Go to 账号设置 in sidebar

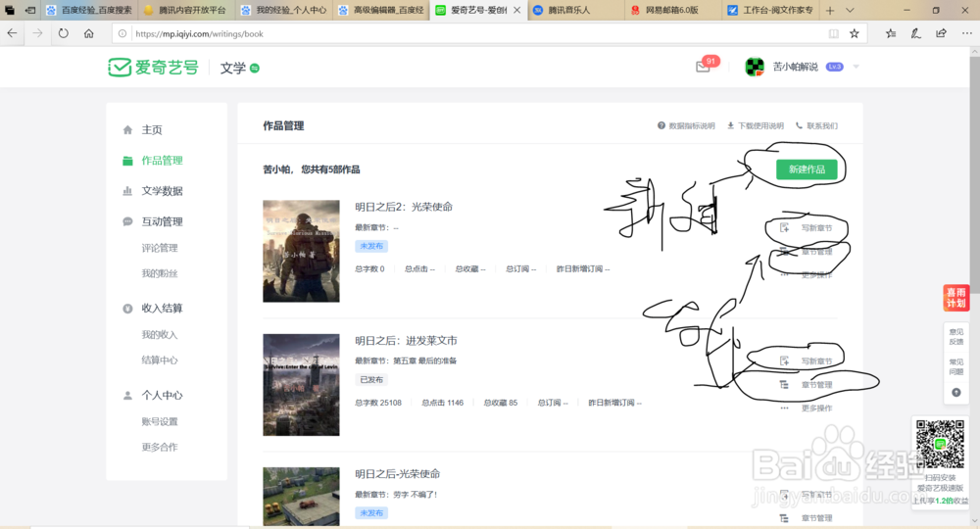point(160,421)
